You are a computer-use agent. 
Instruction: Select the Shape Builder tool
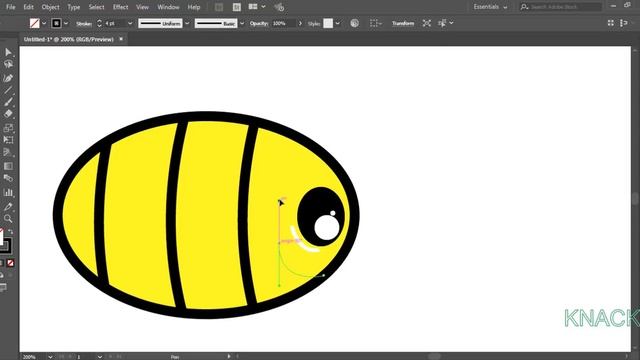click(x=8, y=153)
